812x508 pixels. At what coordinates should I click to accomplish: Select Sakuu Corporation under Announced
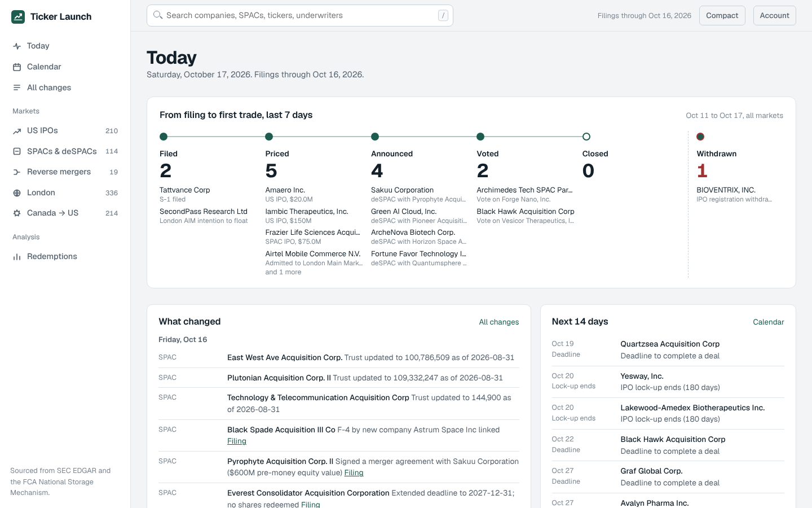click(402, 190)
